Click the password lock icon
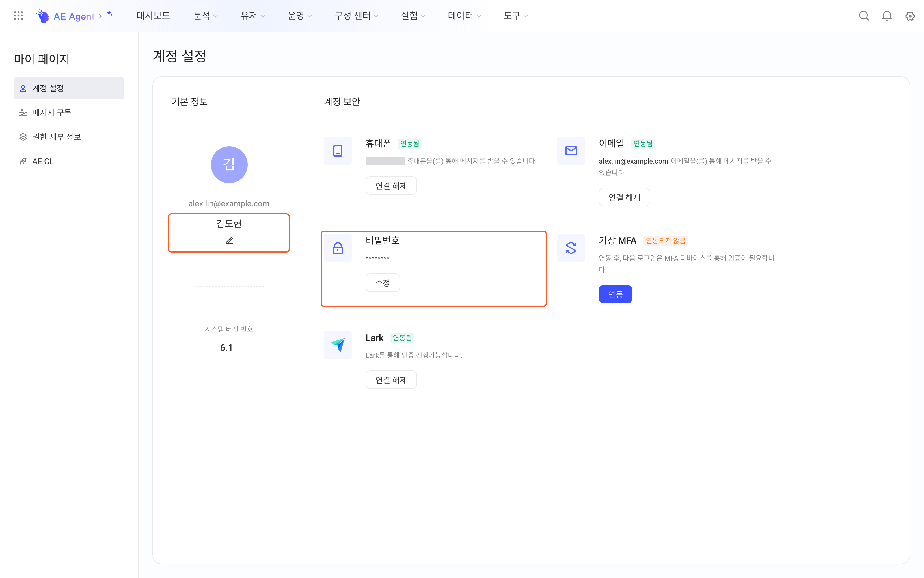This screenshot has height=578, width=924. (338, 248)
